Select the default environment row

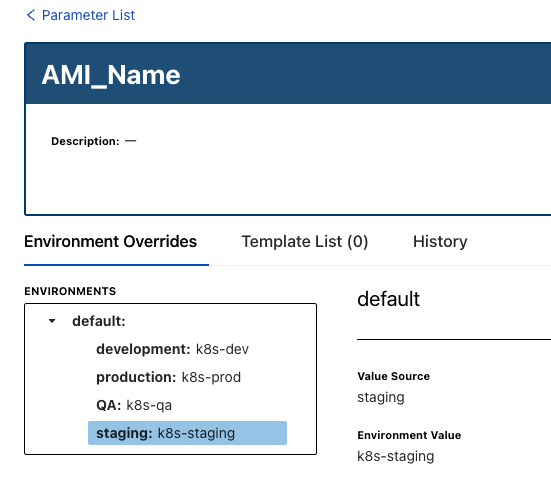point(99,321)
